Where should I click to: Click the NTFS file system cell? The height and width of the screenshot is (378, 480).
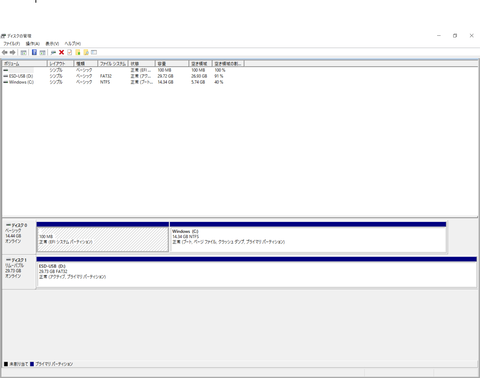pyautogui.click(x=105, y=82)
